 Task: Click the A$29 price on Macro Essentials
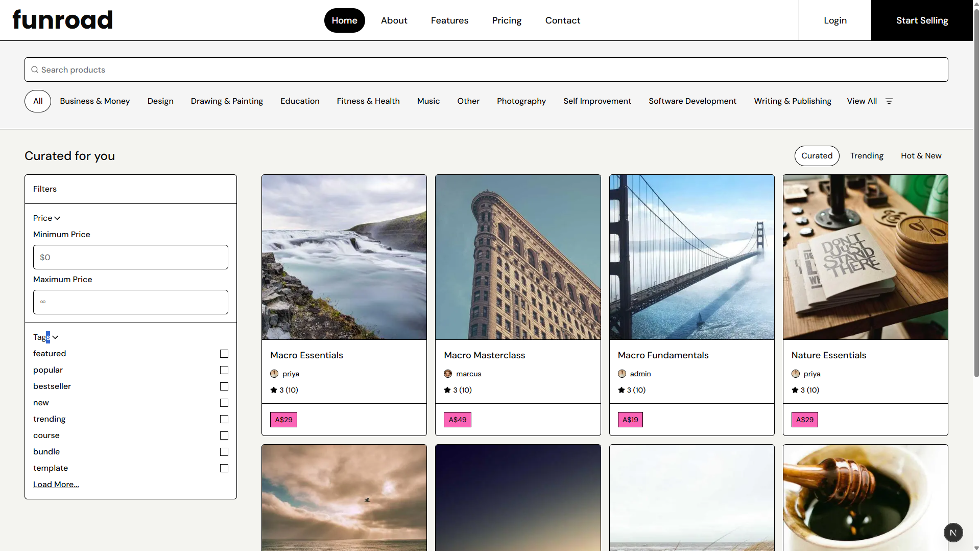[283, 420]
